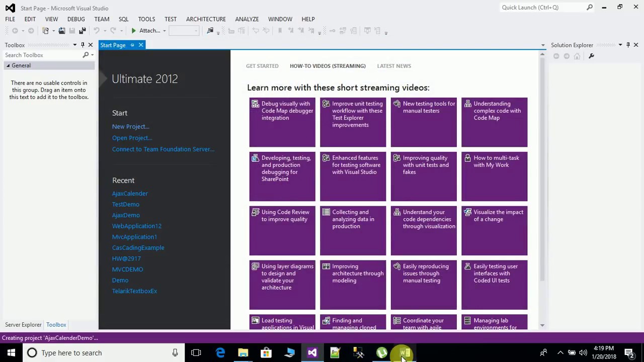Click the Windows Start button
The width and height of the screenshot is (644, 362).
(11, 353)
